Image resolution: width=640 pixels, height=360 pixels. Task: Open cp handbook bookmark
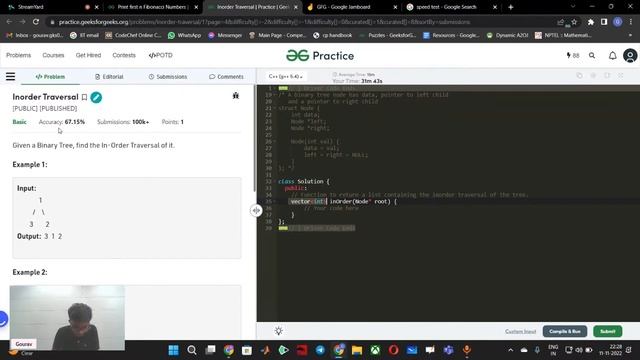(x=333, y=36)
